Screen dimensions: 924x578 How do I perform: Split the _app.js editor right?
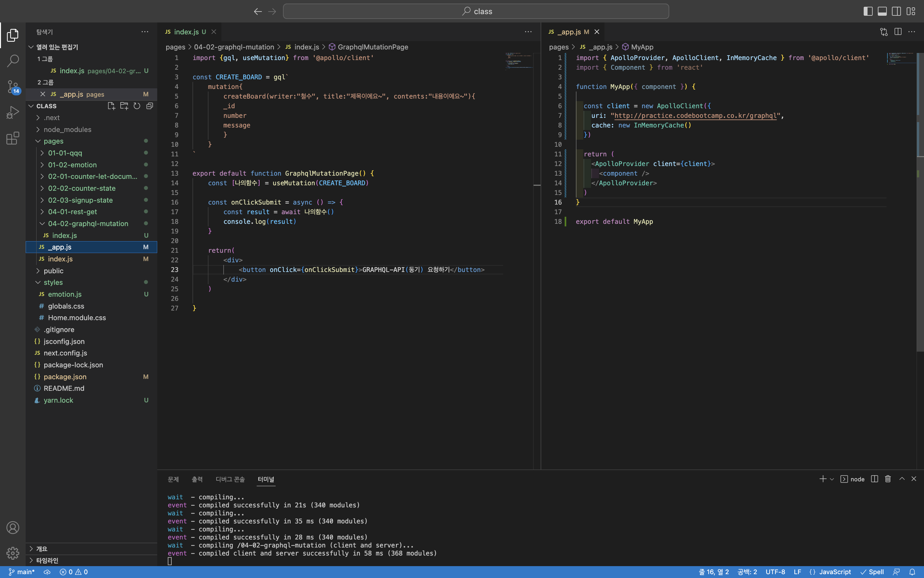pos(898,32)
